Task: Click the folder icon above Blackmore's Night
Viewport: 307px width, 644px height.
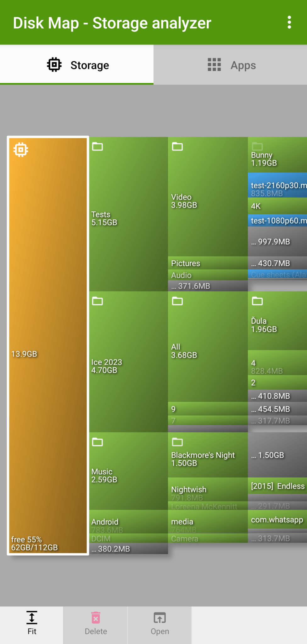Action: 177,442
